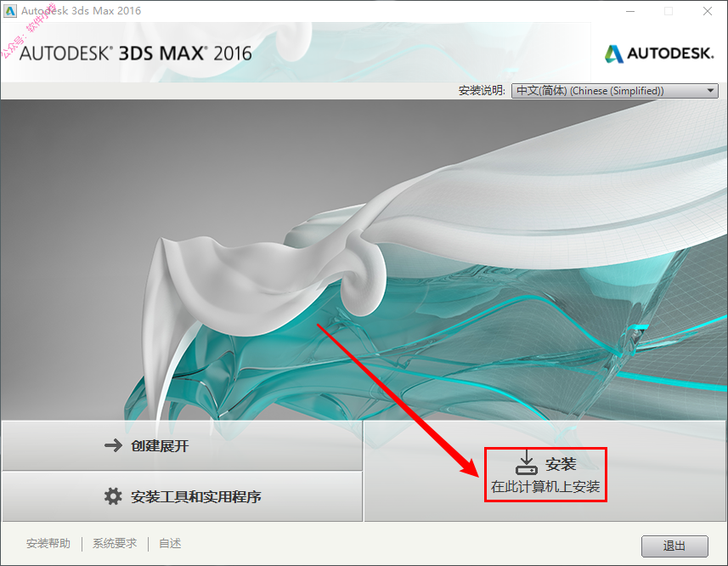Click the AUTODESK 3DS MAX 2016 heading
Viewport: 728px width, 566px height.
click(x=136, y=54)
